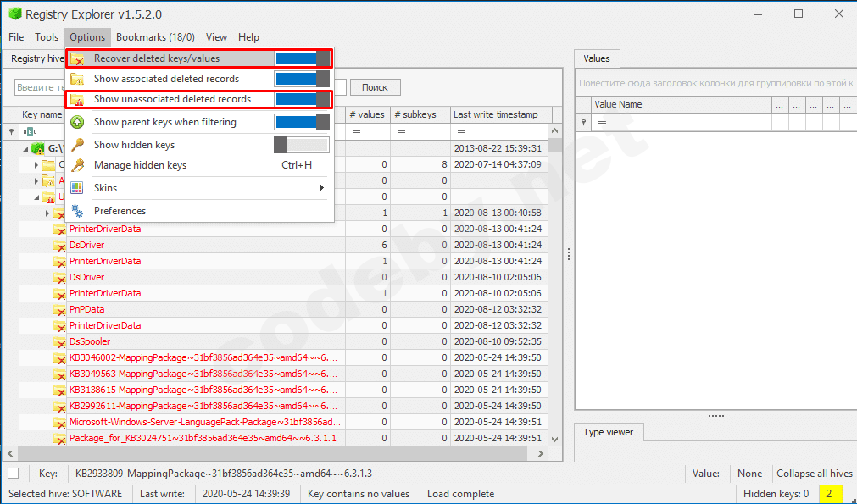Click the Manage hidden keys icon
The image size is (857, 504).
click(78, 165)
